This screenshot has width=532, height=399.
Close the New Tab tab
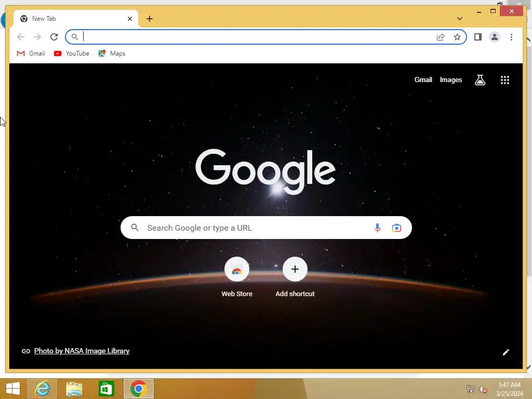129,19
